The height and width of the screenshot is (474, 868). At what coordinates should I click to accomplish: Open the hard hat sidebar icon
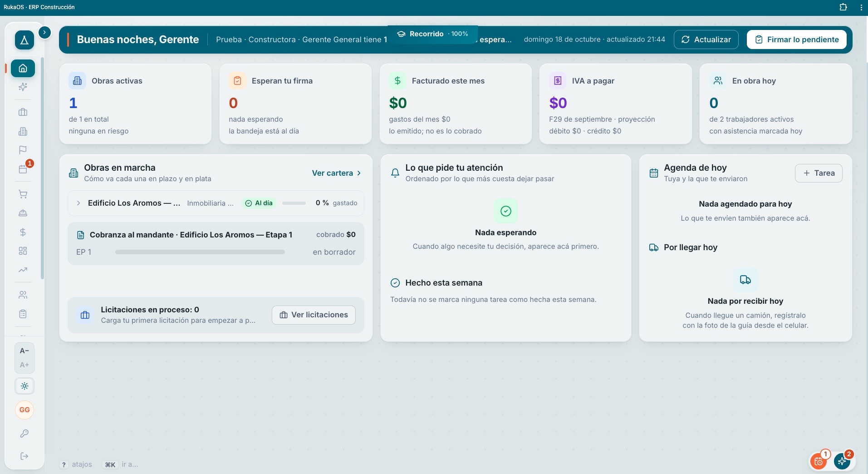pos(23,213)
